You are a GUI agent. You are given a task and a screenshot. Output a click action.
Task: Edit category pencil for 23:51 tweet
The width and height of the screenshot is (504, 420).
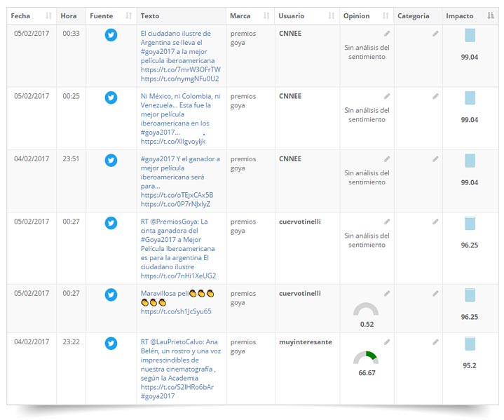pos(435,159)
